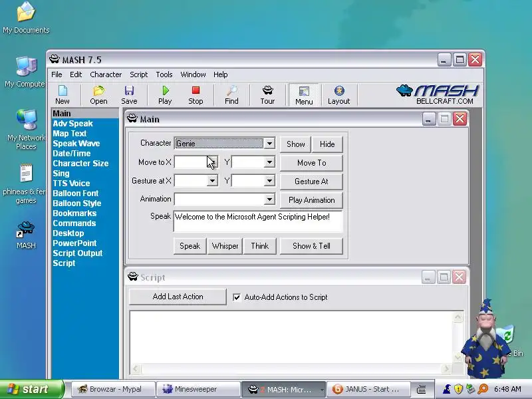
Task: Open the Script menu
Action: tap(138, 74)
